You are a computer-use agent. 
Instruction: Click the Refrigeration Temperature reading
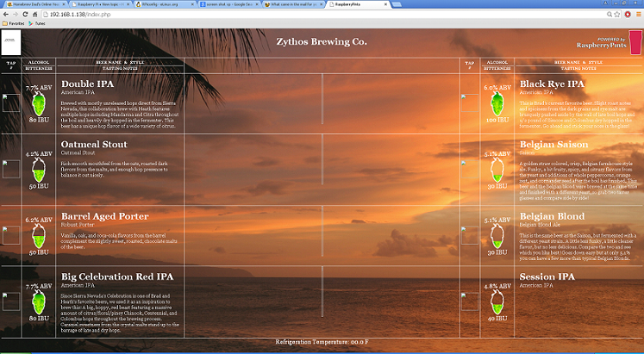[322, 342]
